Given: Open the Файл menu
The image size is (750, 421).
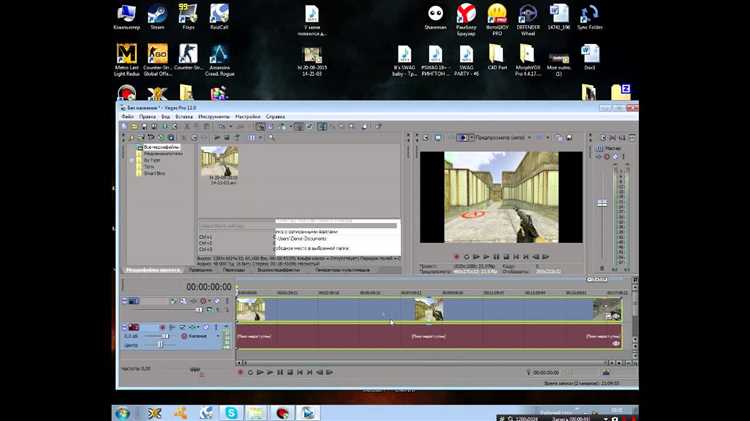Looking at the screenshot, I should (127, 116).
